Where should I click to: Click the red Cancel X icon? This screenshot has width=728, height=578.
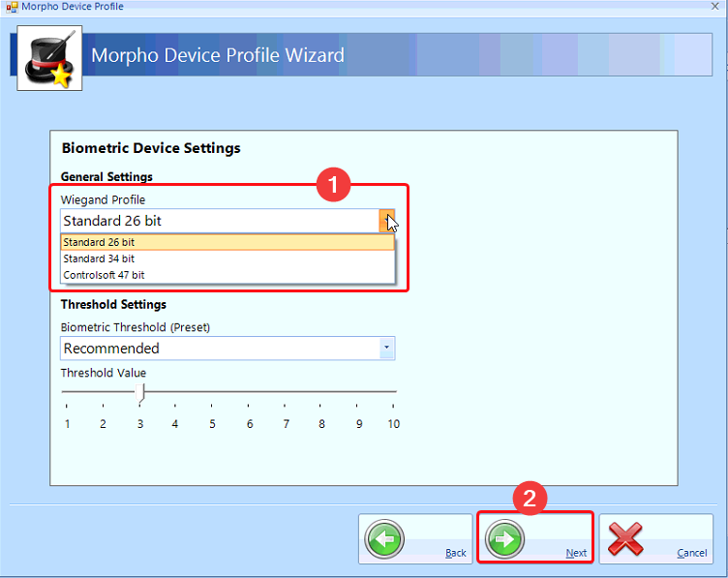(x=625, y=538)
